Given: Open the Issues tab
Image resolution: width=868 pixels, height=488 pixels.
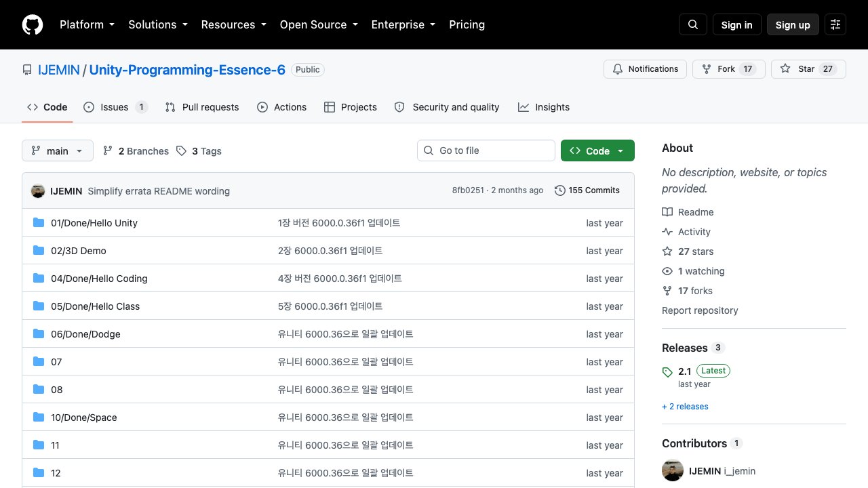Looking at the screenshot, I should (x=115, y=107).
